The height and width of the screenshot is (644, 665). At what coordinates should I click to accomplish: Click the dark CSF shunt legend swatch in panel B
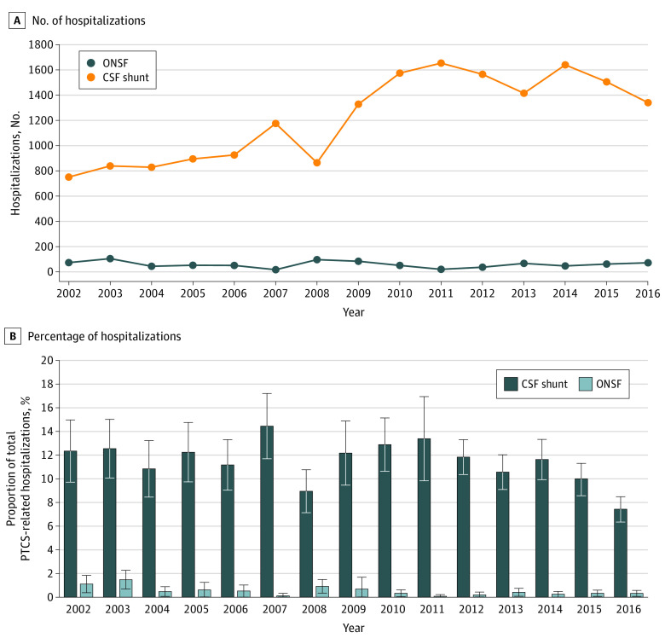tap(511, 384)
